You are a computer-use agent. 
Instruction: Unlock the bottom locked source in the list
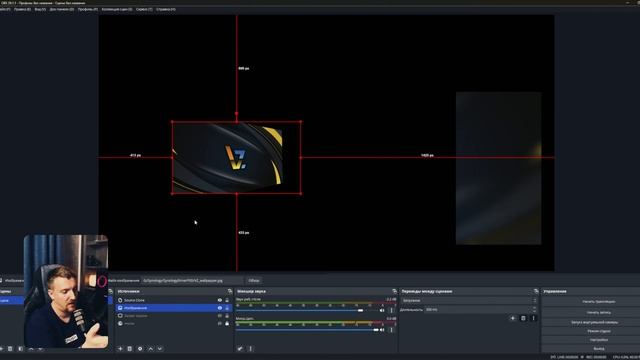[227, 323]
